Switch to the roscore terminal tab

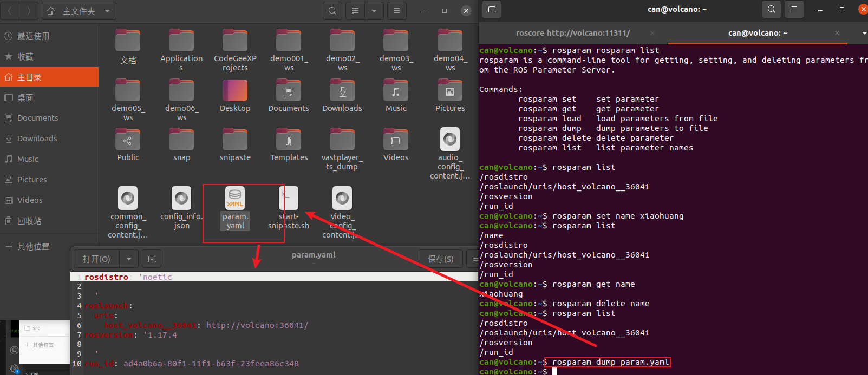573,33
